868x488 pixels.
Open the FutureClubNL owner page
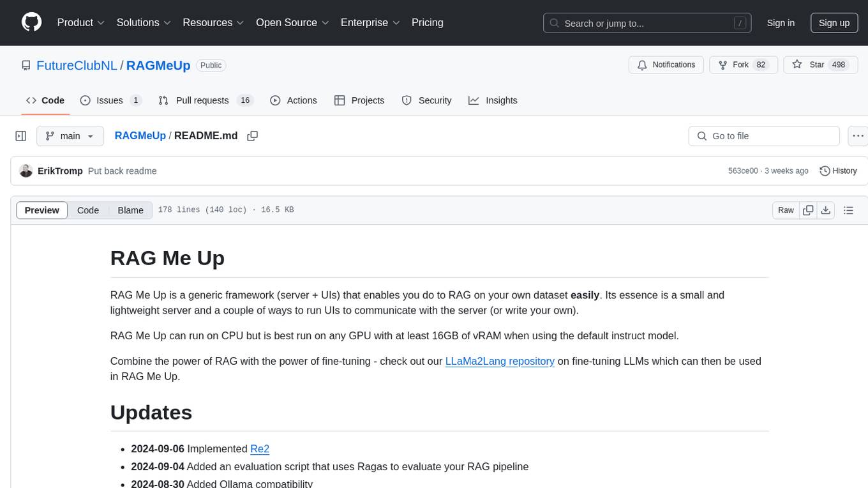tap(77, 65)
